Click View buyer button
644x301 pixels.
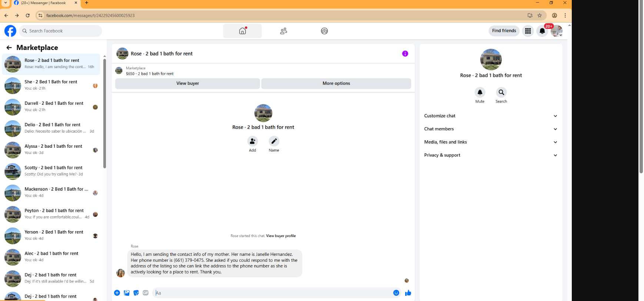click(187, 83)
